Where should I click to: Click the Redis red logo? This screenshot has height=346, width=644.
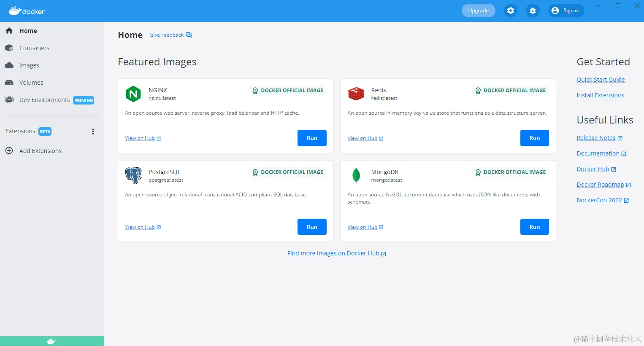[356, 94]
